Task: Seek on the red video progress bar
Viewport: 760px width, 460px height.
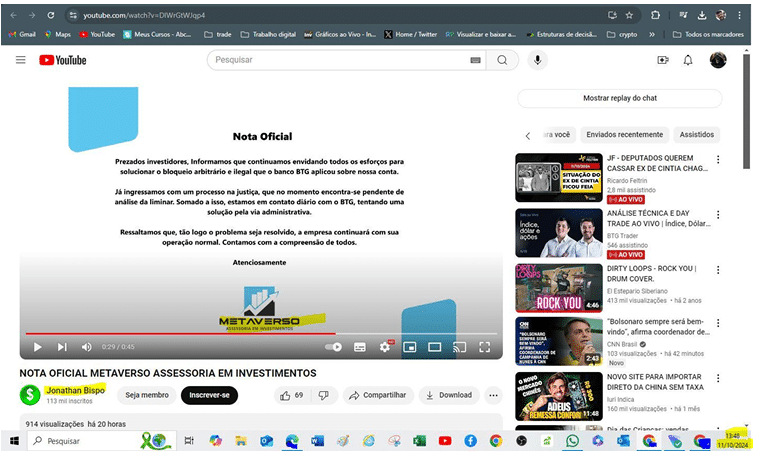Action: coord(262,333)
